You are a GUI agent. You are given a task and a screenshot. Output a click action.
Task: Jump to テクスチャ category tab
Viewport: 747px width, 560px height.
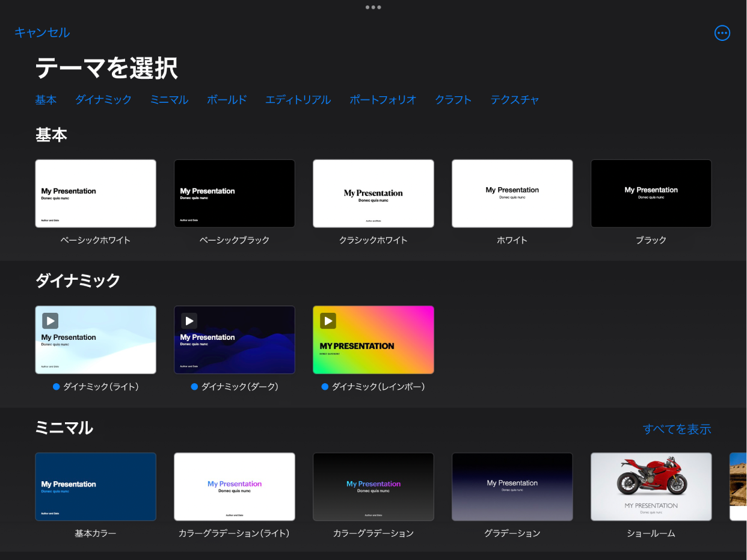tap(515, 100)
